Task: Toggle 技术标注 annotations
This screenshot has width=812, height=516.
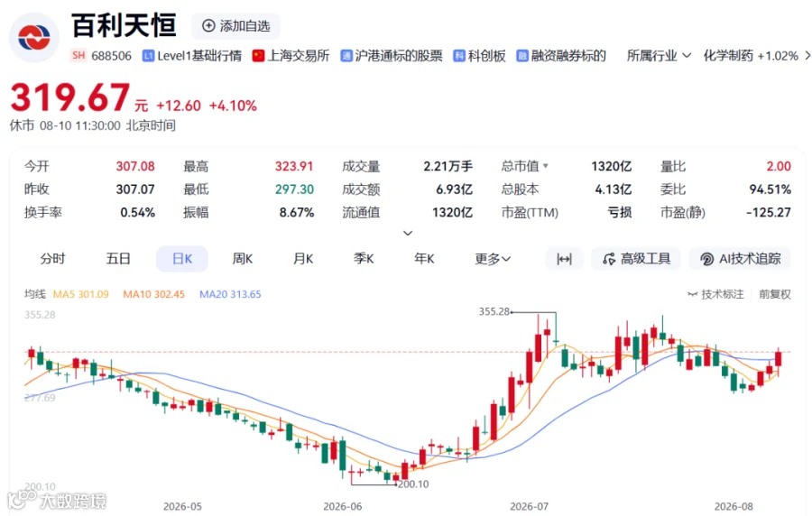Action: click(715, 294)
